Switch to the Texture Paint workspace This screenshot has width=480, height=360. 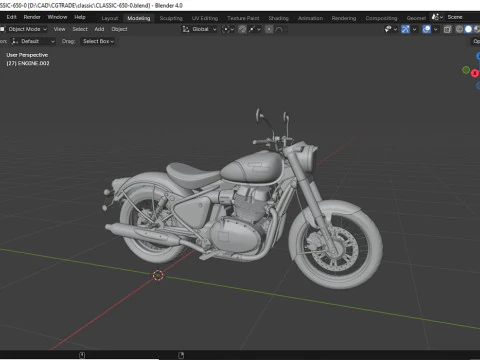[x=243, y=18]
